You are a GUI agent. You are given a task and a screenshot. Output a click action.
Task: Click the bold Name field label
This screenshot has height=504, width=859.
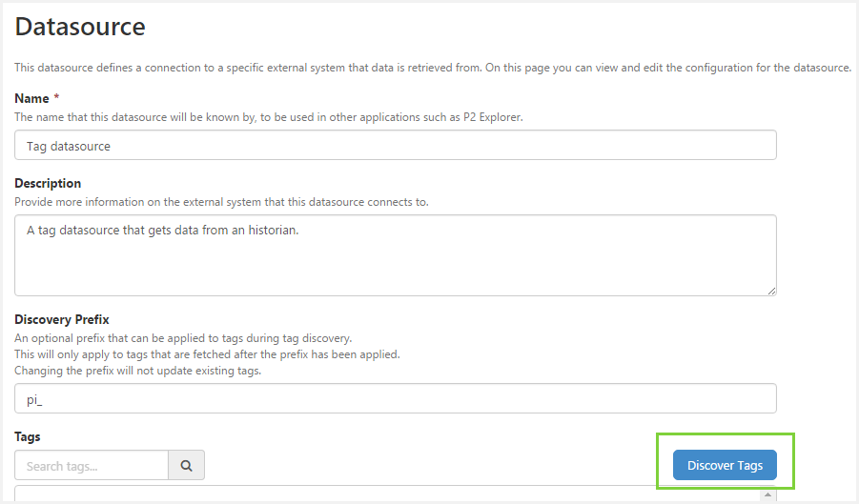(33, 98)
